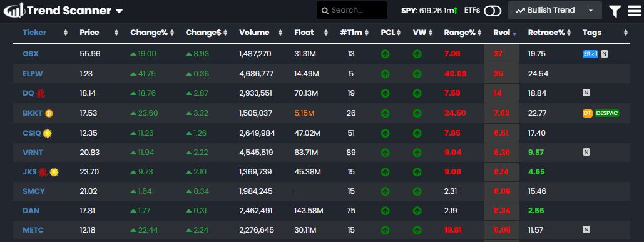Select the 4,686,777 volume cell
The image size is (644, 242).
257,74
